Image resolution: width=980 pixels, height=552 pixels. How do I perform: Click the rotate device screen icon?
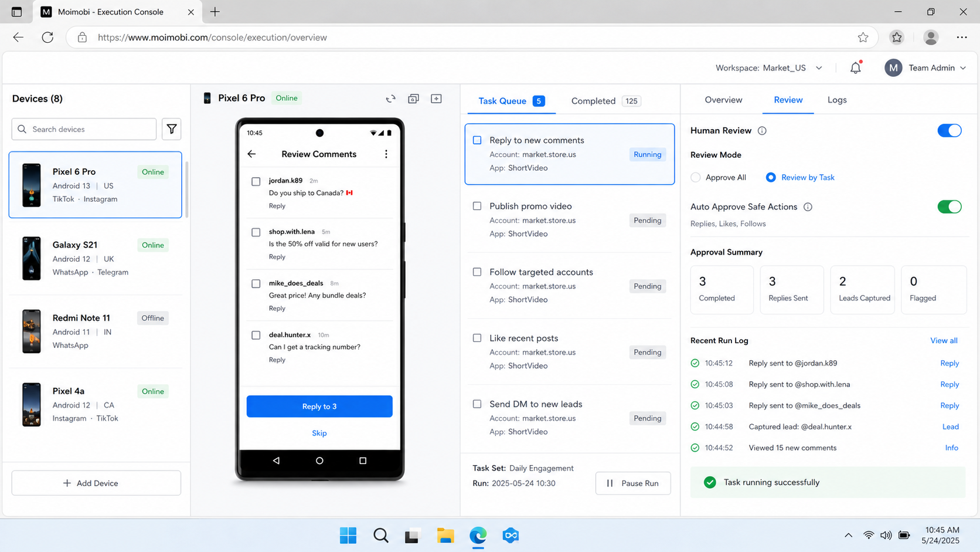391,99
